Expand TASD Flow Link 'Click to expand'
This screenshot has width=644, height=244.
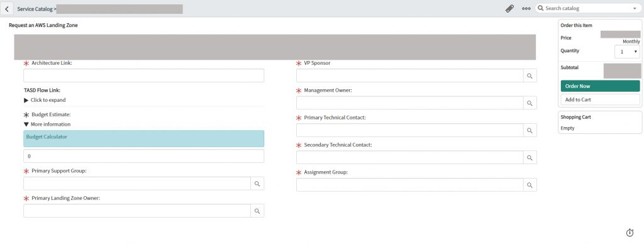click(45, 100)
